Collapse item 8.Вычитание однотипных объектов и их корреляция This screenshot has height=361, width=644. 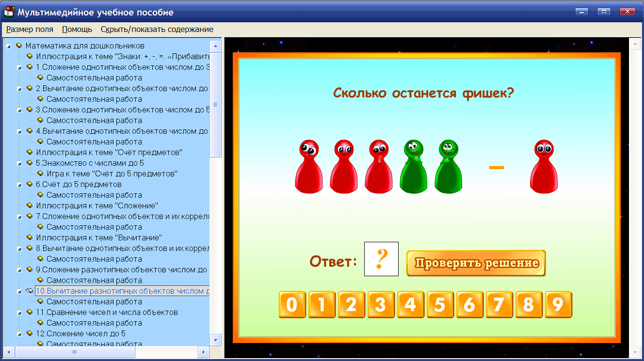pyautogui.click(x=19, y=249)
